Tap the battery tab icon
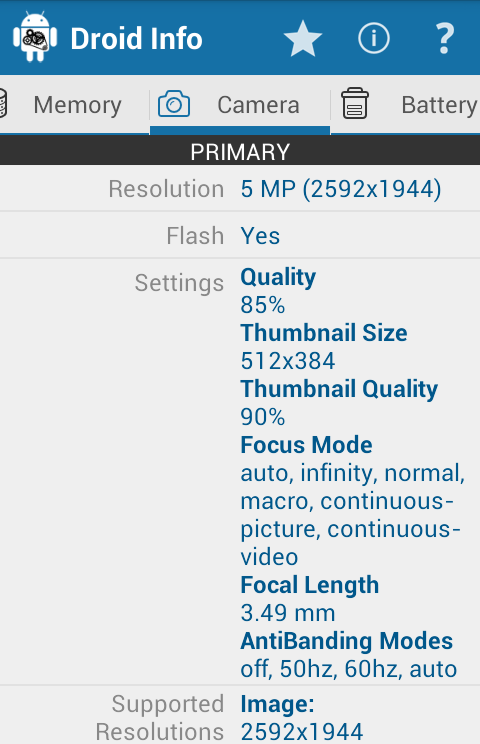Screen dimensions: 480x744 (355, 103)
